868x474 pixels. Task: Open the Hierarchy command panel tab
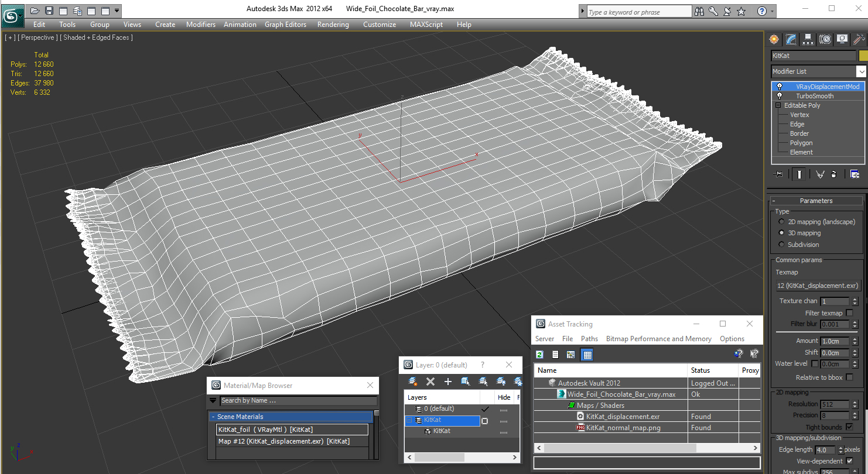(808, 39)
